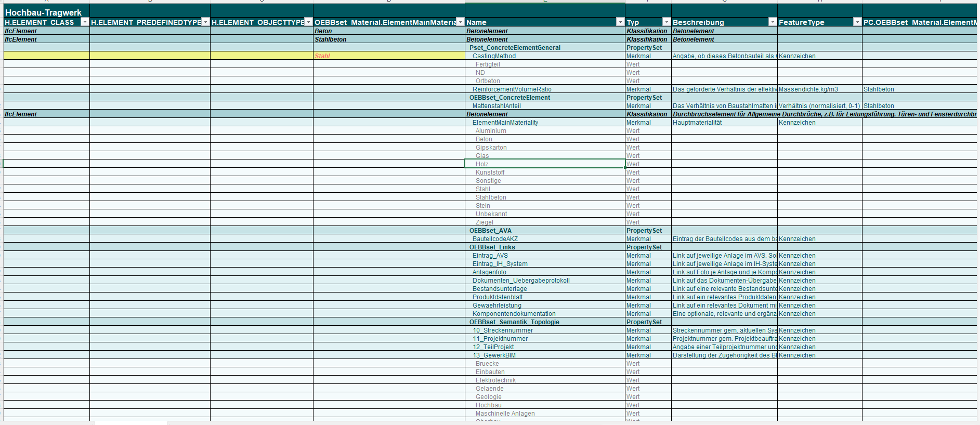Select the 12_TeilProjekt cell

[x=545, y=347]
